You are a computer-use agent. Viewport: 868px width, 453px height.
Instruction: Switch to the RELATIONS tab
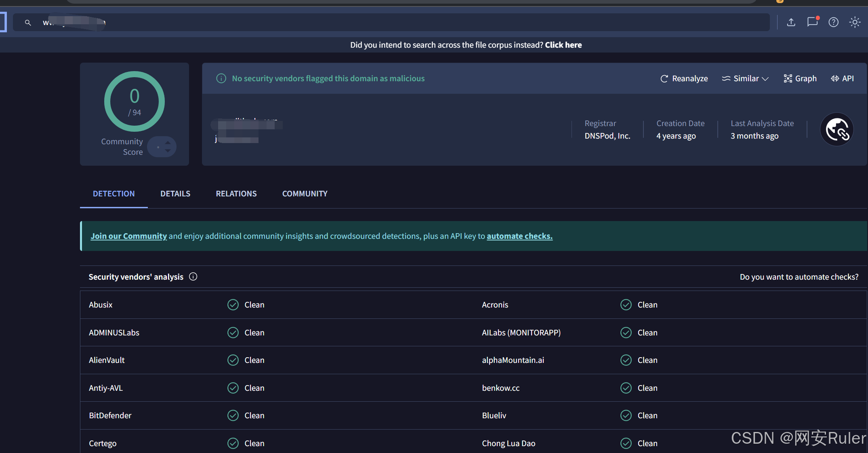(x=236, y=194)
